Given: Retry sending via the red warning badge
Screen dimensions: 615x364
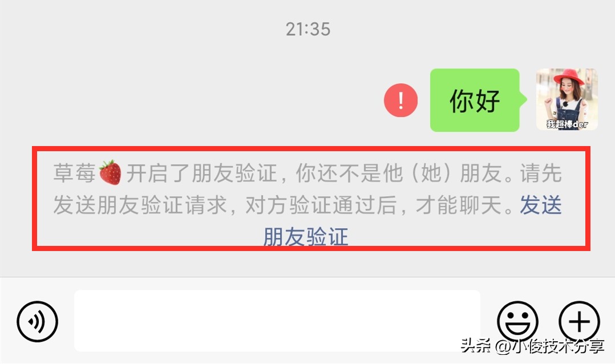Looking at the screenshot, I should click(x=400, y=100).
